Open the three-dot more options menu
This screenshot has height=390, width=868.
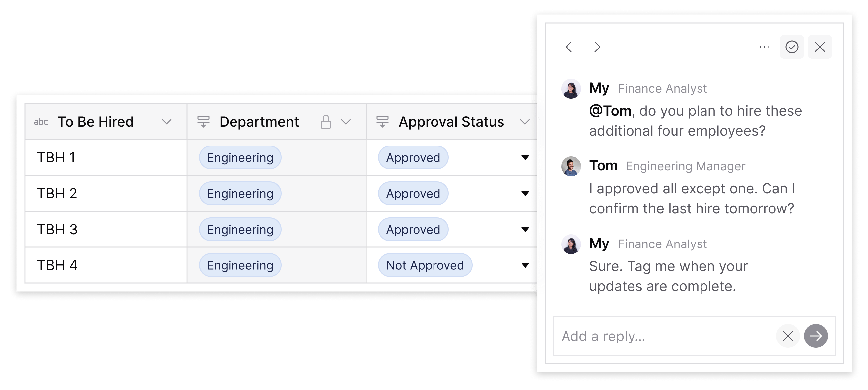(x=764, y=47)
